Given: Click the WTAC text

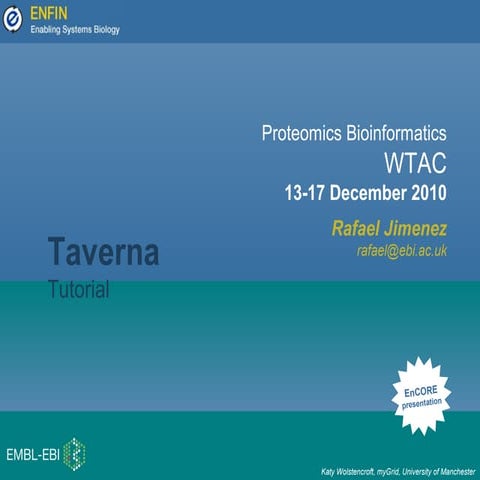Looking at the screenshot, I should coord(415,163).
